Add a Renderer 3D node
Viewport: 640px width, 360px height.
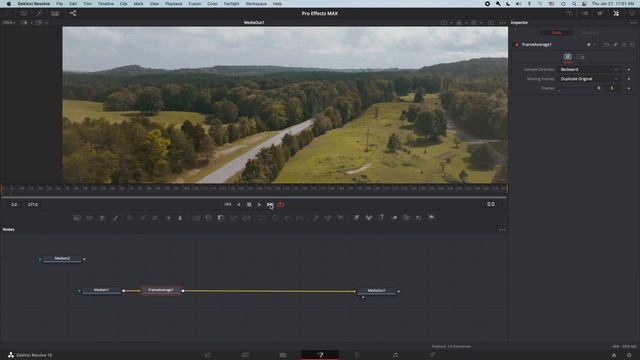[431, 218]
